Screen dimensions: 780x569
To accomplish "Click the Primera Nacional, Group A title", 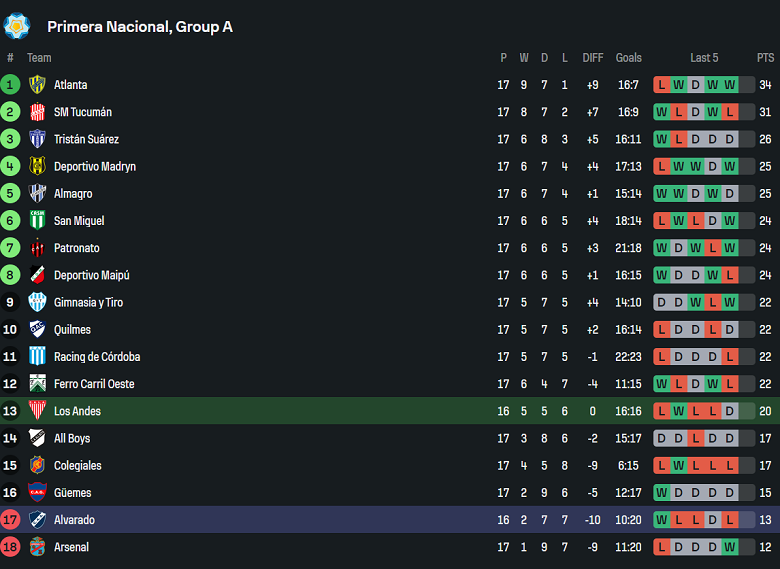I will (x=140, y=27).
